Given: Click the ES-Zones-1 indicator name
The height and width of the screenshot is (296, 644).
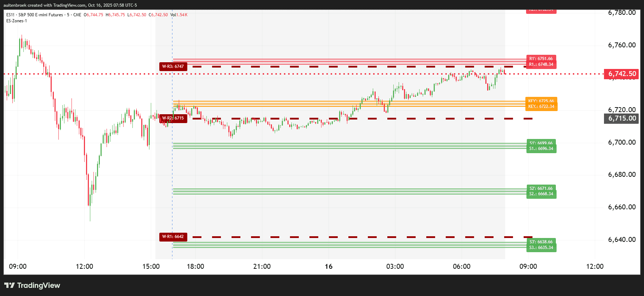Looking at the screenshot, I should (x=17, y=21).
